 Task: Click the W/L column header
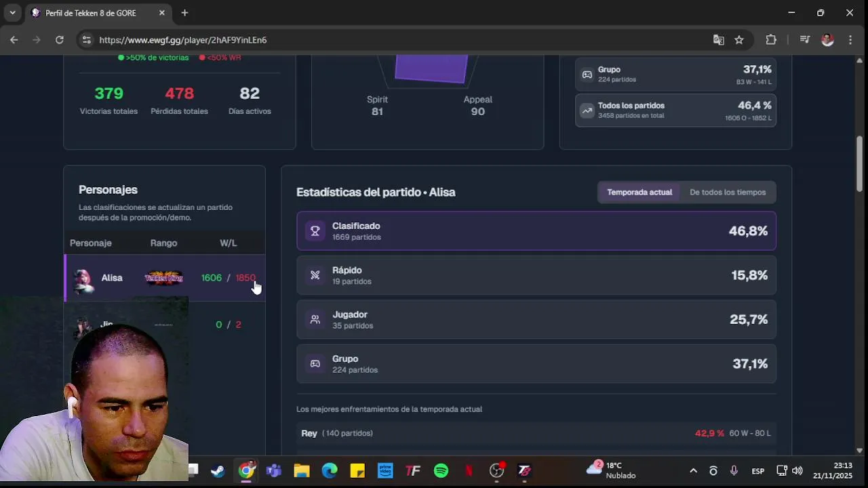point(228,243)
